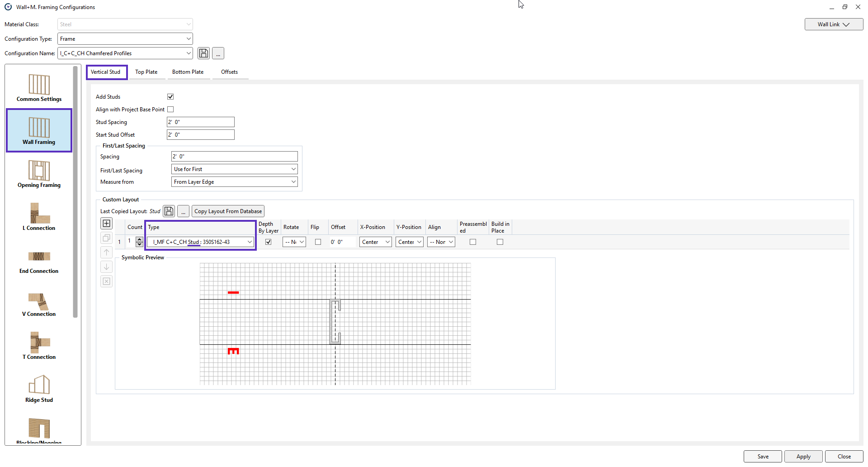
Task: Open the X-Position Center dropdown
Action: click(376, 242)
